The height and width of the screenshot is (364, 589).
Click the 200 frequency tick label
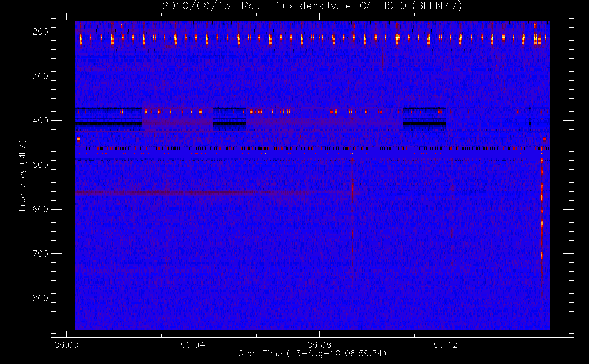pyautogui.click(x=40, y=32)
